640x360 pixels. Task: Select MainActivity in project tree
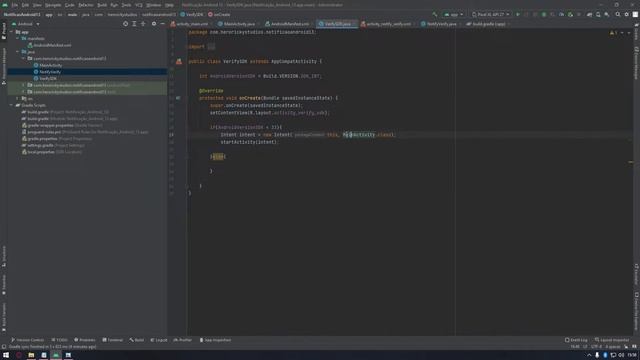click(51, 65)
